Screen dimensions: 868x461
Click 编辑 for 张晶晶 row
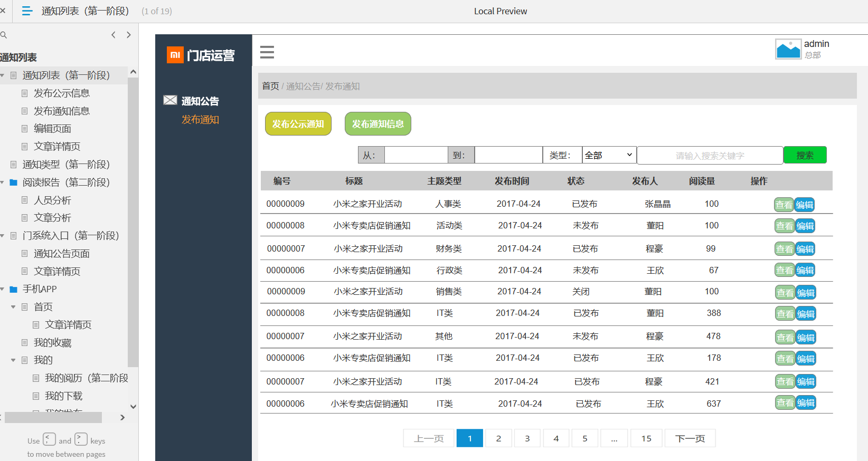(x=805, y=205)
